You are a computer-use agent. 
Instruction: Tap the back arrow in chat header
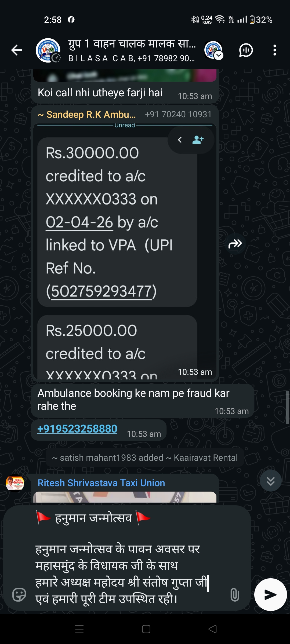[x=17, y=50]
